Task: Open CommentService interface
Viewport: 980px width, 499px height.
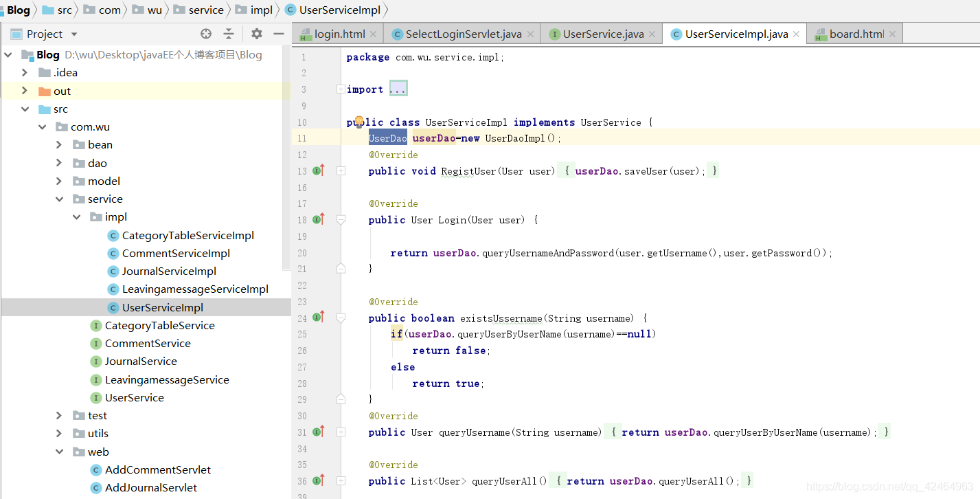Action: pos(141,343)
